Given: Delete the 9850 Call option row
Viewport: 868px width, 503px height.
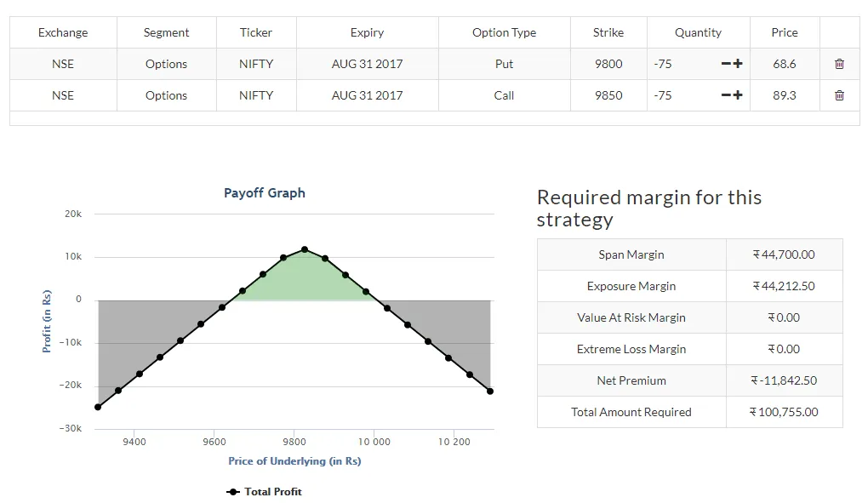Looking at the screenshot, I should tap(839, 95).
